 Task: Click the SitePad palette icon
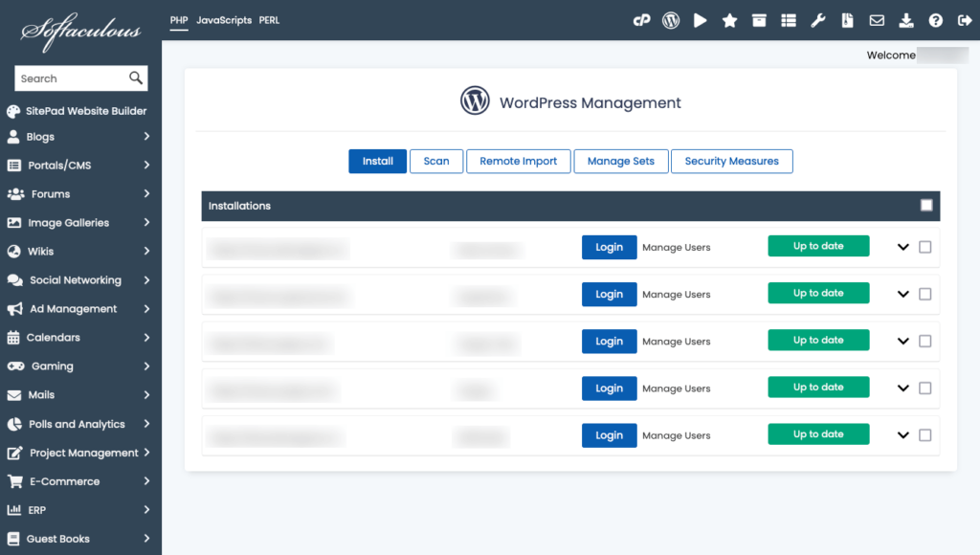click(13, 111)
